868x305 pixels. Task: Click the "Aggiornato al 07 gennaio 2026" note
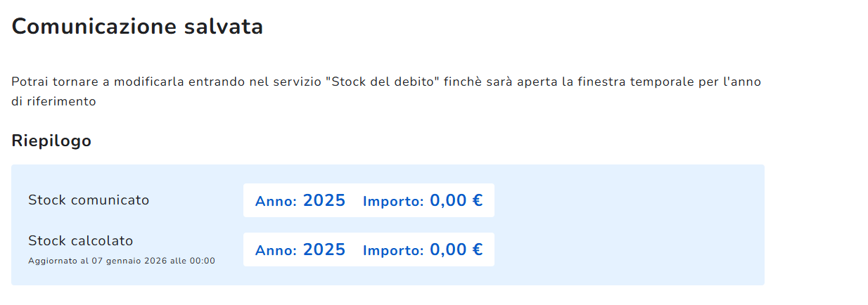pyautogui.click(x=121, y=261)
